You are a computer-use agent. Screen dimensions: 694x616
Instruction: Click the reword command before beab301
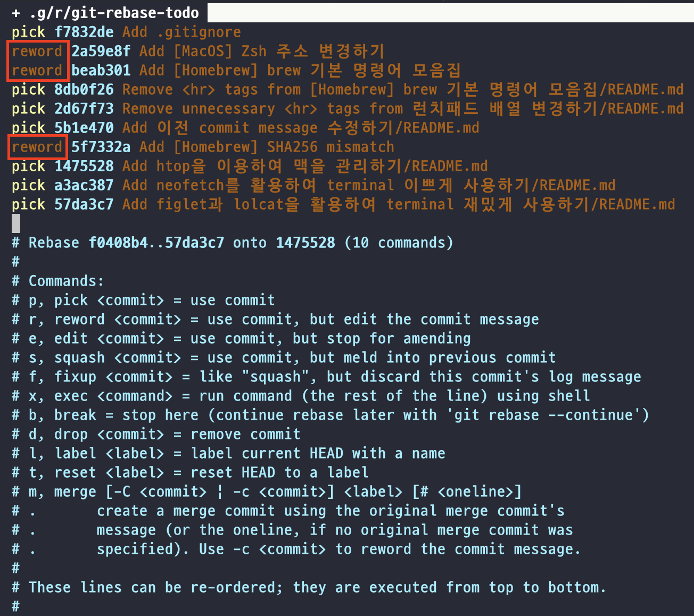[x=37, y=70]
